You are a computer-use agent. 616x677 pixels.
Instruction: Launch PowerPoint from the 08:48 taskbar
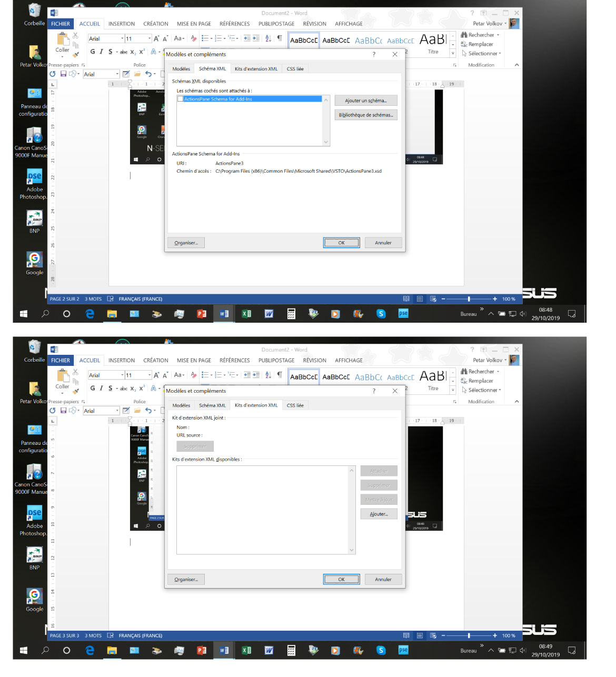point(202,314)
